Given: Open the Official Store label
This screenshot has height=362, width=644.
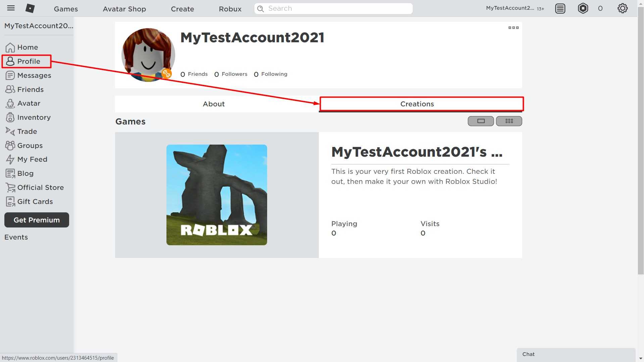Looking at the screenshot, I should click(41, 188).
